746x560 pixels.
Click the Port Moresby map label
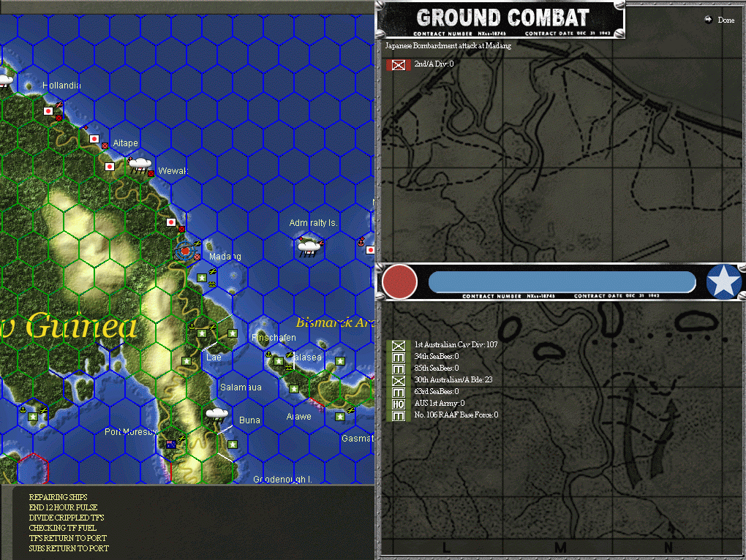tap(130, 431)
